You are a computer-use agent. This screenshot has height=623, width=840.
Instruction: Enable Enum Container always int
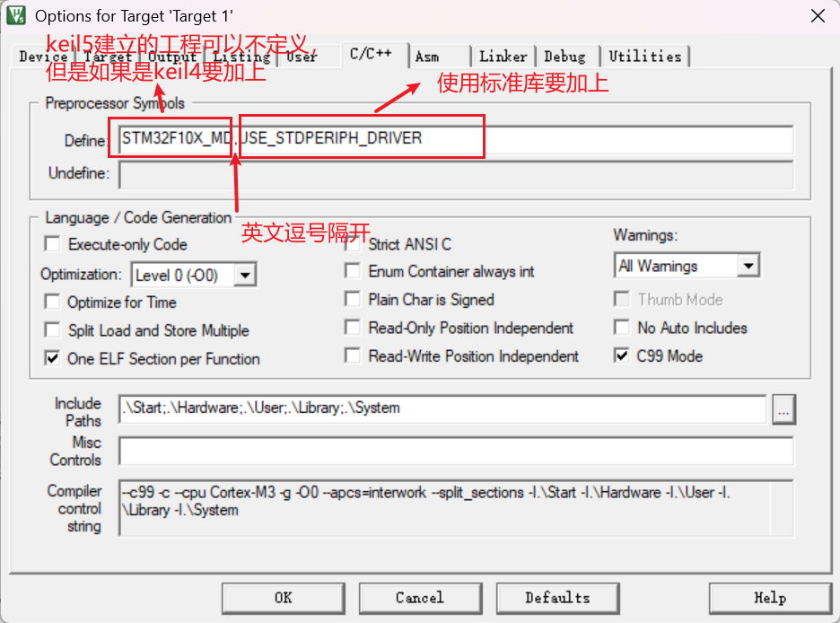(x=353, y=271)
